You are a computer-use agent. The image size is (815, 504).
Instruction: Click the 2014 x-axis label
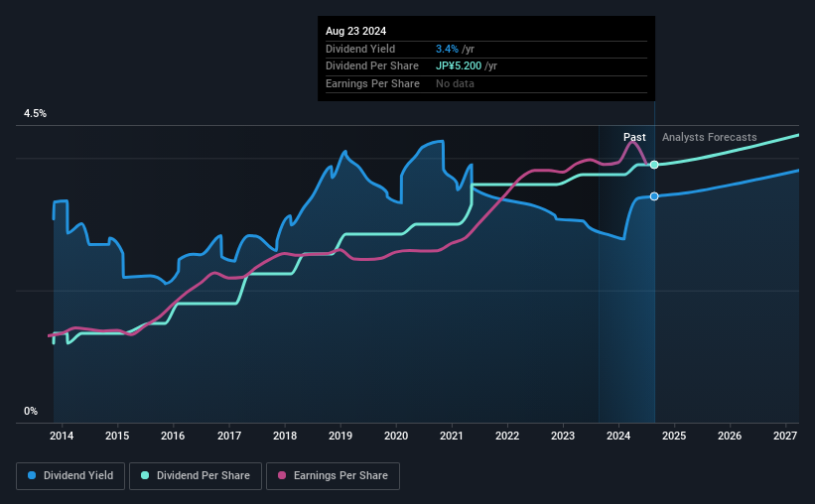(62, 436)
